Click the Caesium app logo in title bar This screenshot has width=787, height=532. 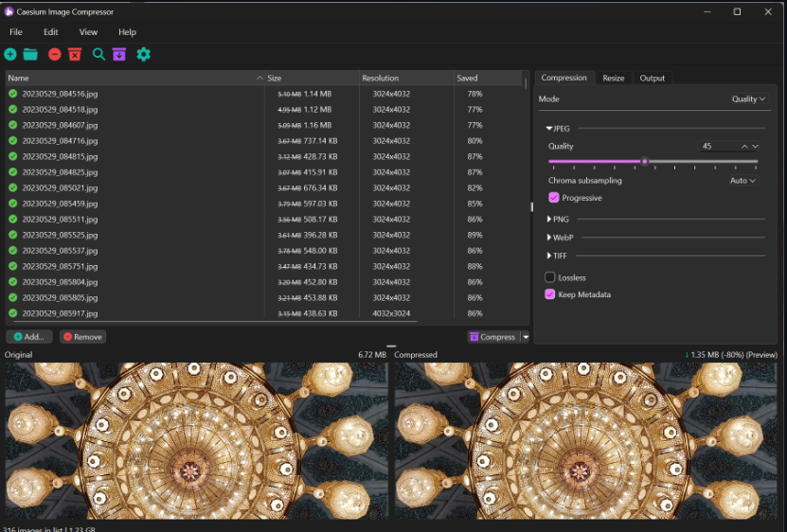(9, 11)
